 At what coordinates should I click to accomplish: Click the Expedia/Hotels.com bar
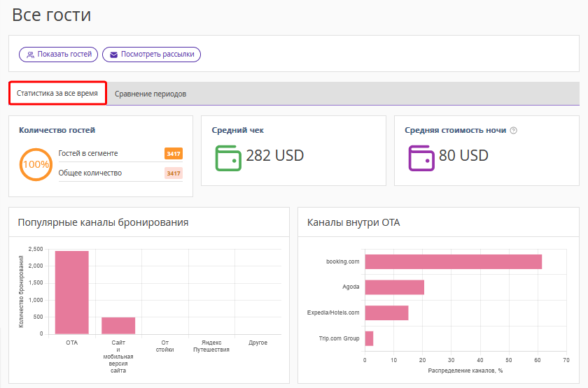point(386,312)
